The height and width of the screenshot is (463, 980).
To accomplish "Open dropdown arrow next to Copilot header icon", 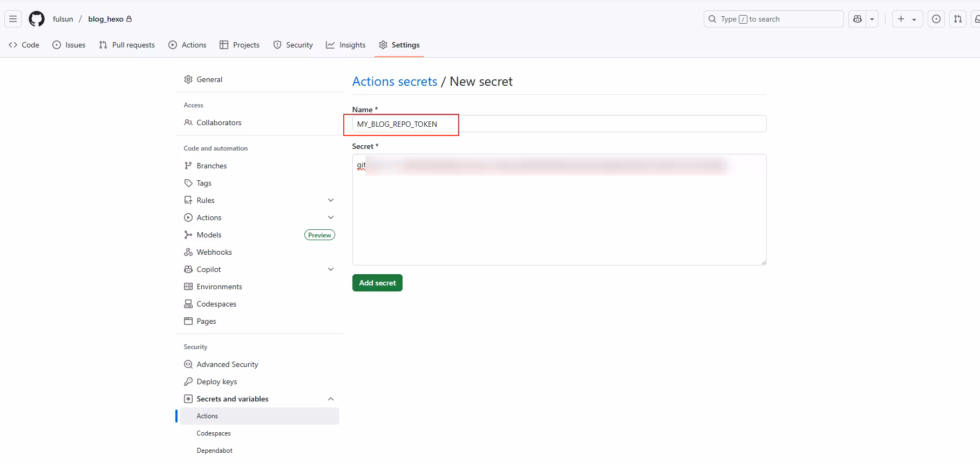I will (x=872, y=19).
